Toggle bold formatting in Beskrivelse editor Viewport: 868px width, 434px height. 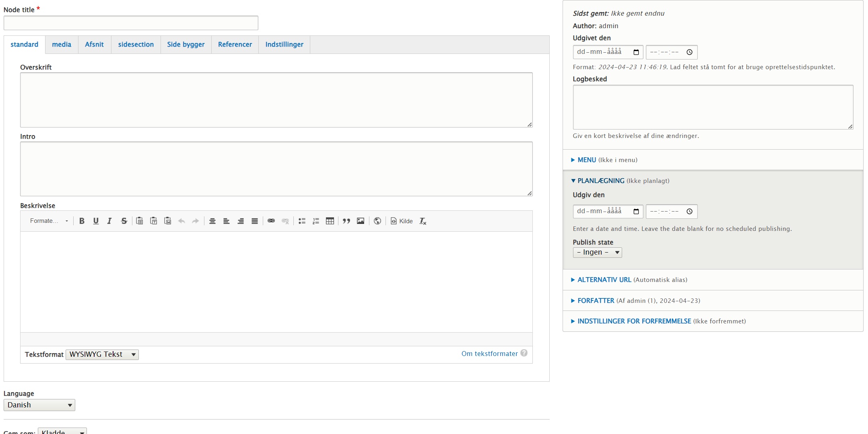pos(82,221)
